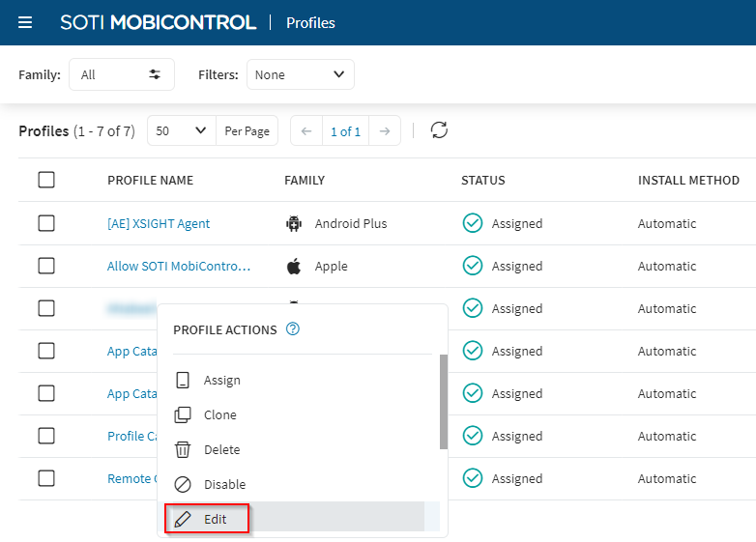This screenshot has height=542, width=756.
Task: Click the Disable circle-slash icon
Action: pyautogui.click(x=183, y=484)
